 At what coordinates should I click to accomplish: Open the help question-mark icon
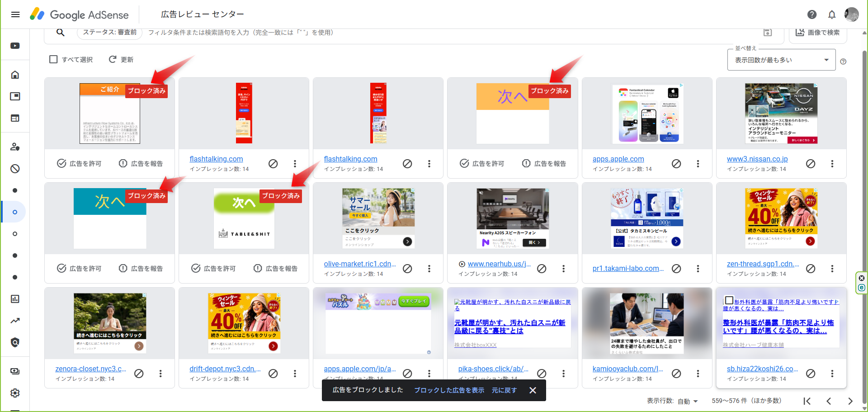tap(812, 14)
